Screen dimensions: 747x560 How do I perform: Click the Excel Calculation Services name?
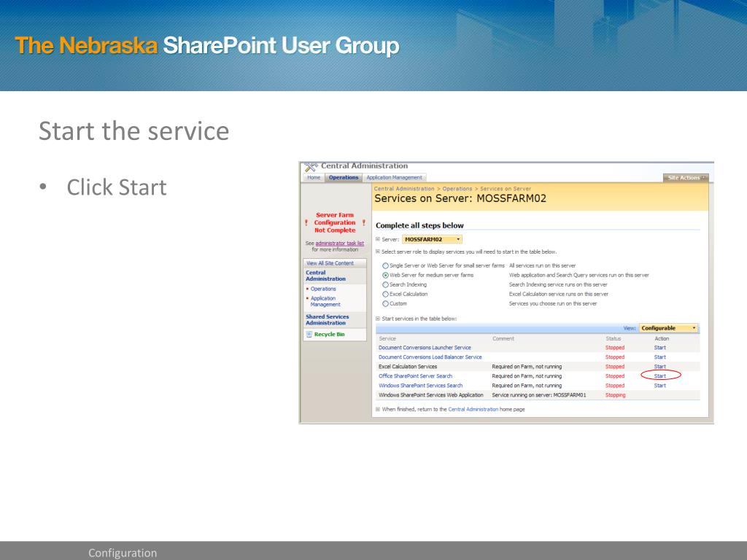408,367
